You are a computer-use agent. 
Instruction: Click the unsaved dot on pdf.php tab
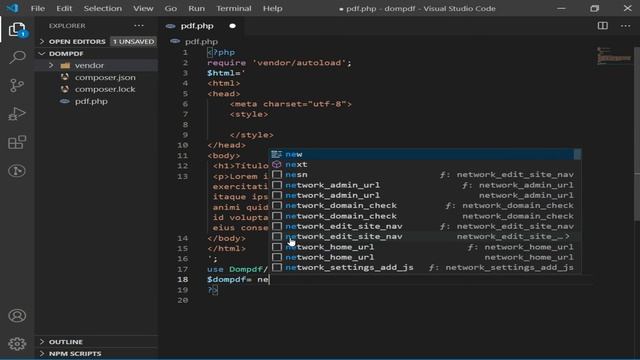point(232,26)
